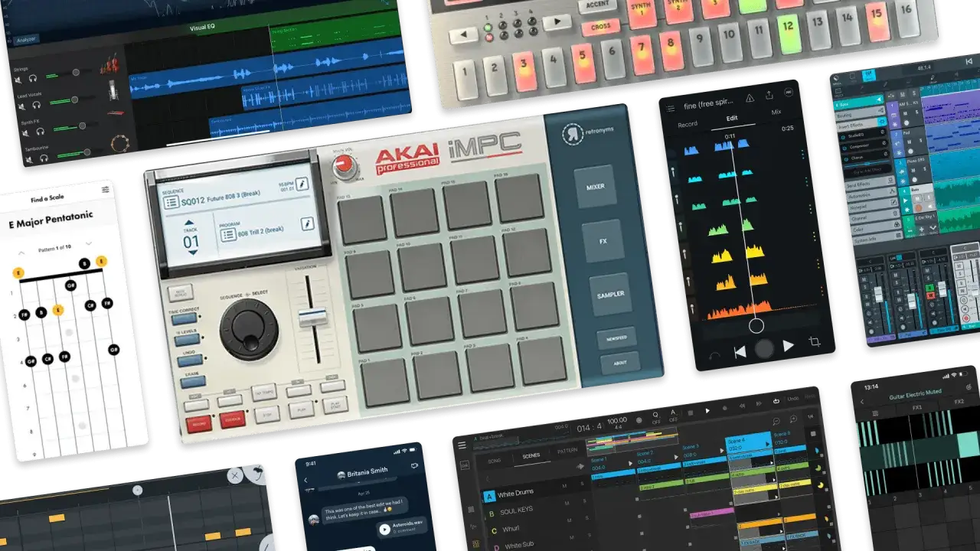Toggle mute M on White Drums track
Viewport: 980px width, 551px height.
point(564,485)
